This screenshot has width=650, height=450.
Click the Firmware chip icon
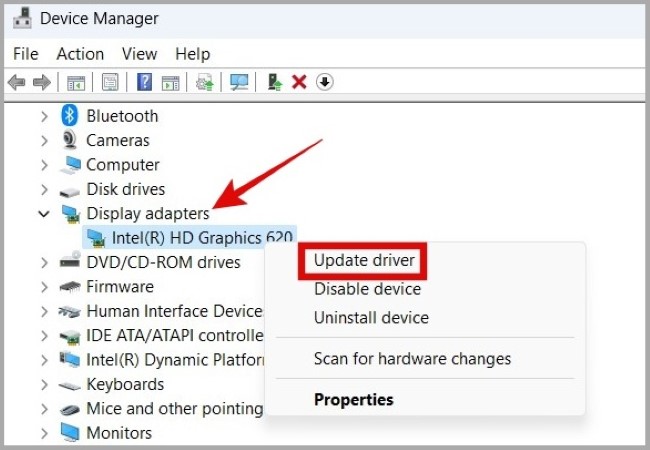pyautogui.click(x=70, y=286)
